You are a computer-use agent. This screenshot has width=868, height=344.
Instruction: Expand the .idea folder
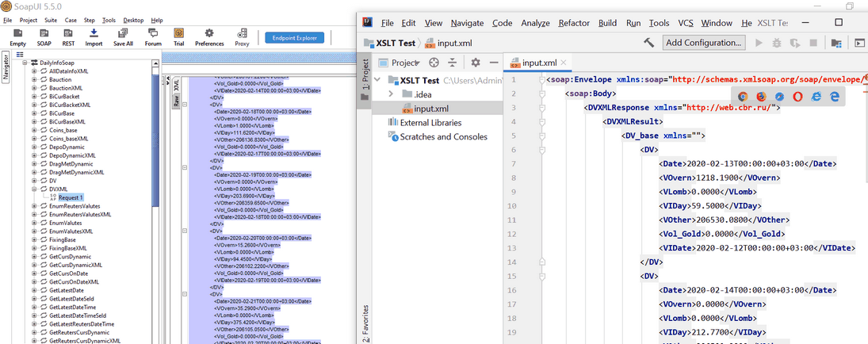tap(390, 94)
